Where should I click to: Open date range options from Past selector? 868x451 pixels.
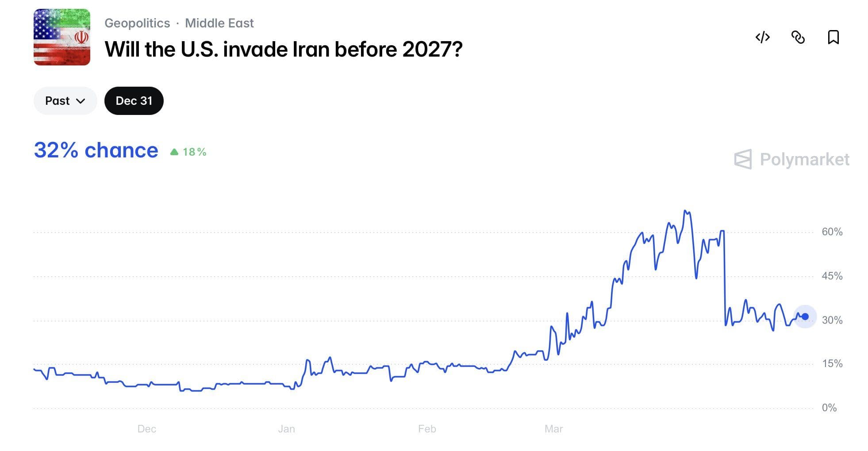(65, 100)
